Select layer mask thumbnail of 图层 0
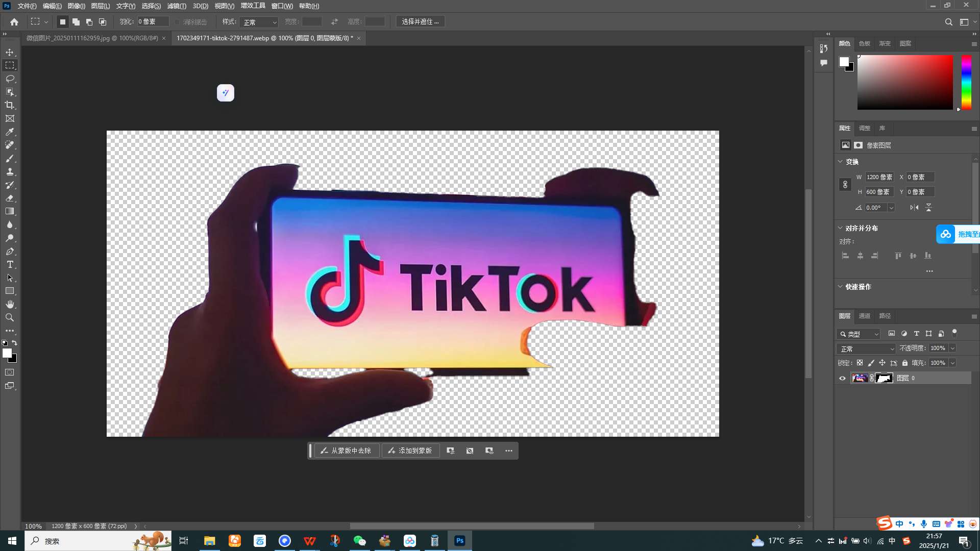This screenshot has height=551, width=980. tap(884, 378)
